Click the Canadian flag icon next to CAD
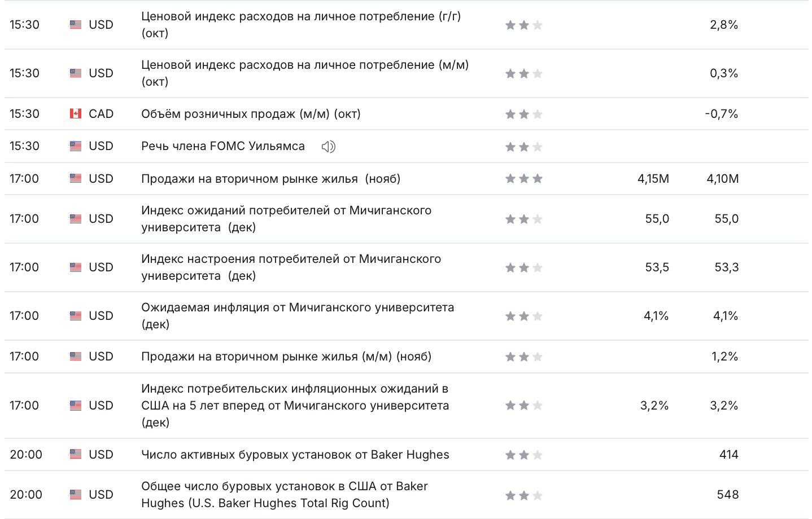Image resolution: width=812 pixels, height=519 pixels. [76, 114]
